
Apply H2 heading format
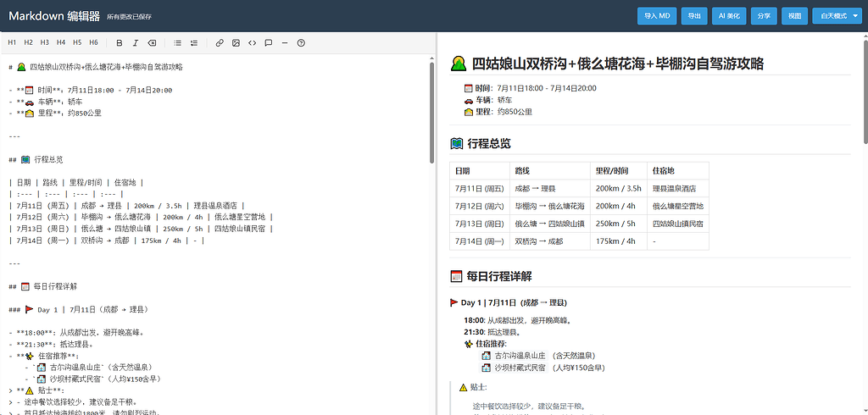click(28, 42)
